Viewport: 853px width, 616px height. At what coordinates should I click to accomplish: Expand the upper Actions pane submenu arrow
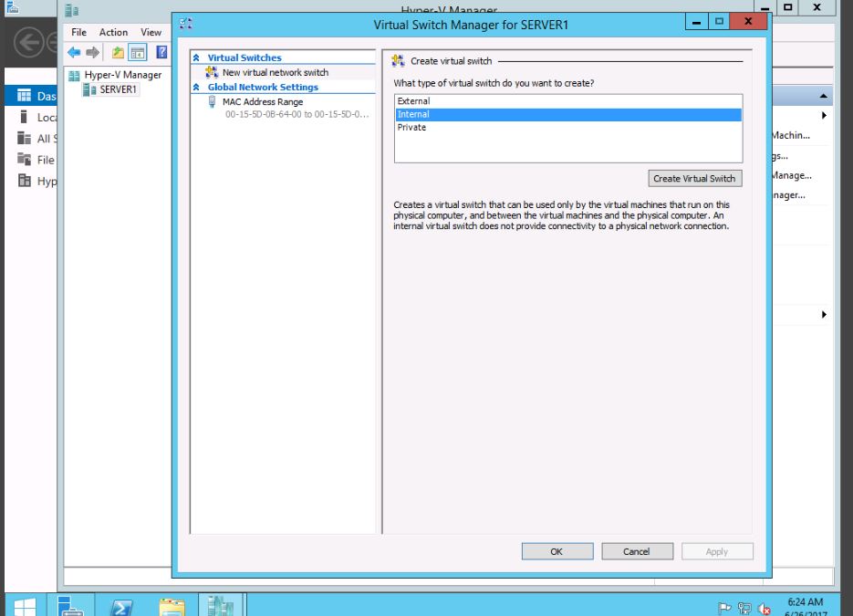coord(824,115)
